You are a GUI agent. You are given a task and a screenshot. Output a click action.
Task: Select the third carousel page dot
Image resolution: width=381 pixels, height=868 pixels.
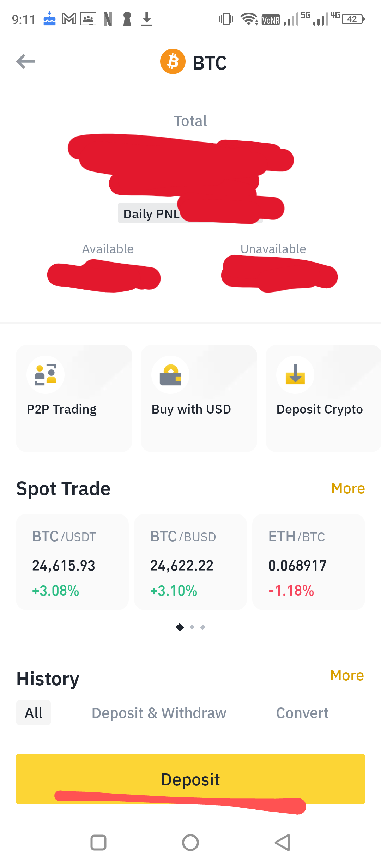click(x=203, y=627)
